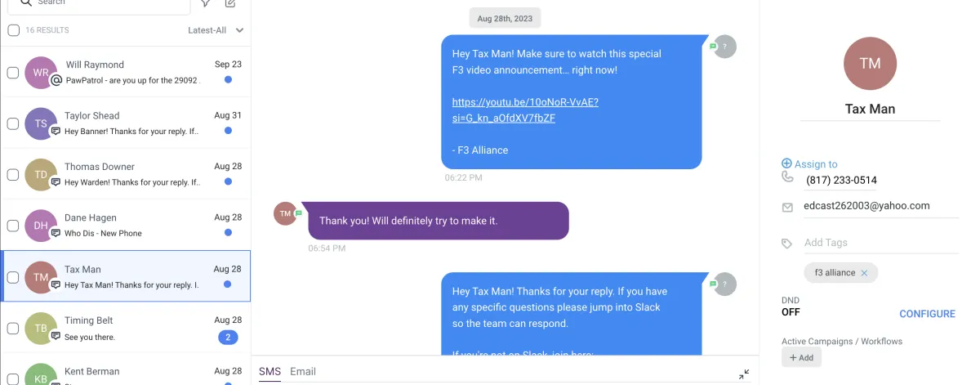Click the compose new message icon
The height and width of the screenshot is (385, 980).
click(x=231, y=3)
